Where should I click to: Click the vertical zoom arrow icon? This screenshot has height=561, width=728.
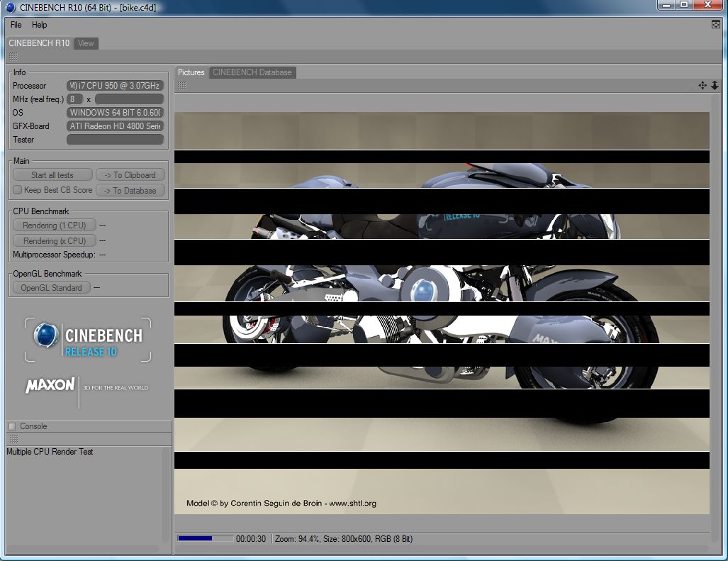click(x=715, y=85)
